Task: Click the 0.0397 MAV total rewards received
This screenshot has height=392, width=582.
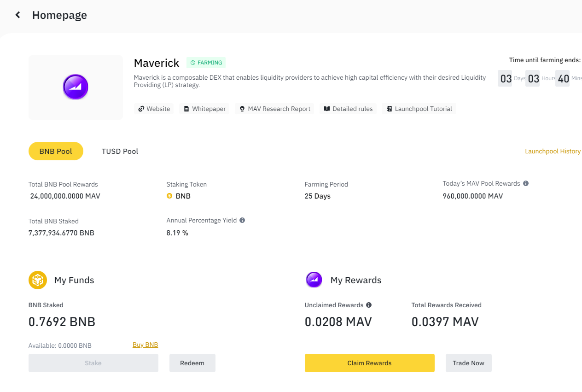Action: click(445, 322)
